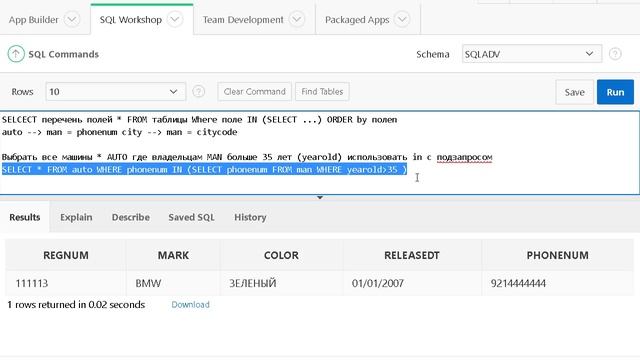Click the underlined word подзапросом in editor
The width and height of the screenshot is (640, 360).
click(464, 157)
